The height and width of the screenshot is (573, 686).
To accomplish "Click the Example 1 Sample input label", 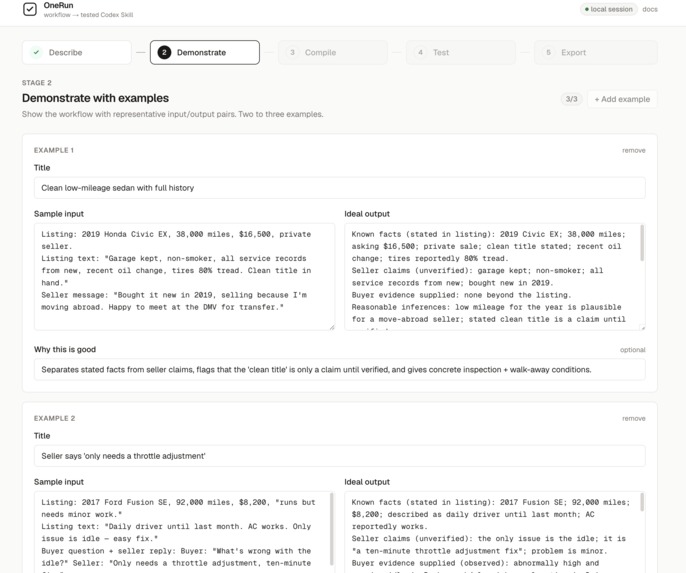I will point(59,214).
